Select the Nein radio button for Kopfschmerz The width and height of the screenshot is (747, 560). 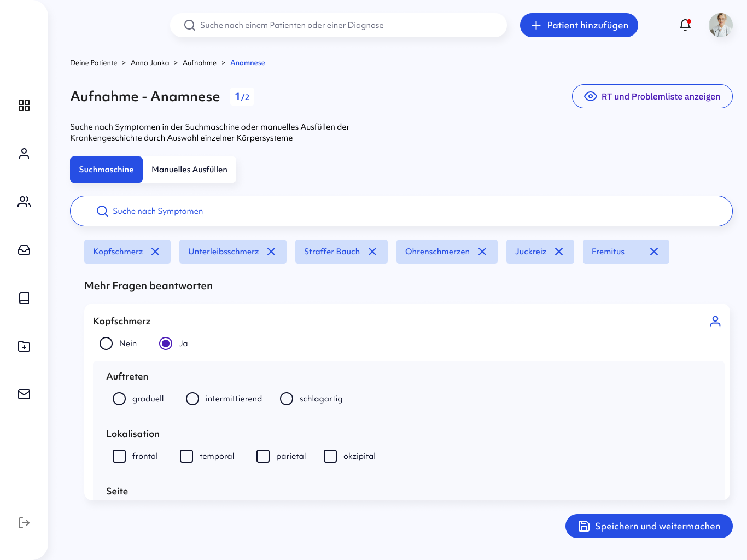pyautogui.click(x=106, y=343)
